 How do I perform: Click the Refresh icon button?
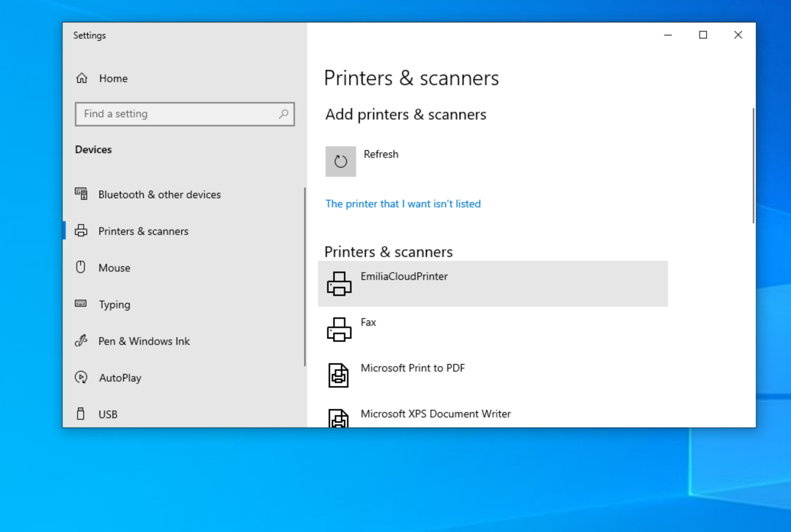[x=340, y=161]
